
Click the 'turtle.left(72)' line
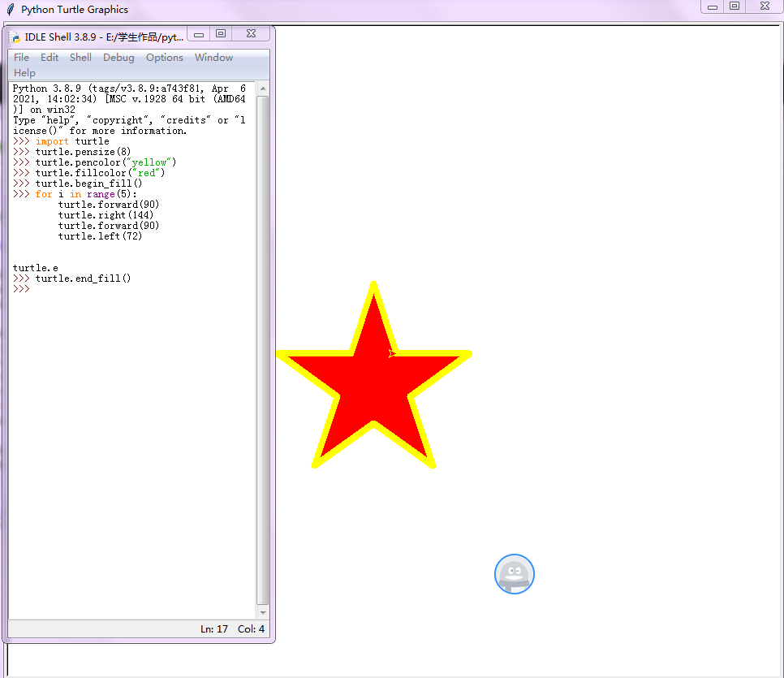(x=100, y=236)
